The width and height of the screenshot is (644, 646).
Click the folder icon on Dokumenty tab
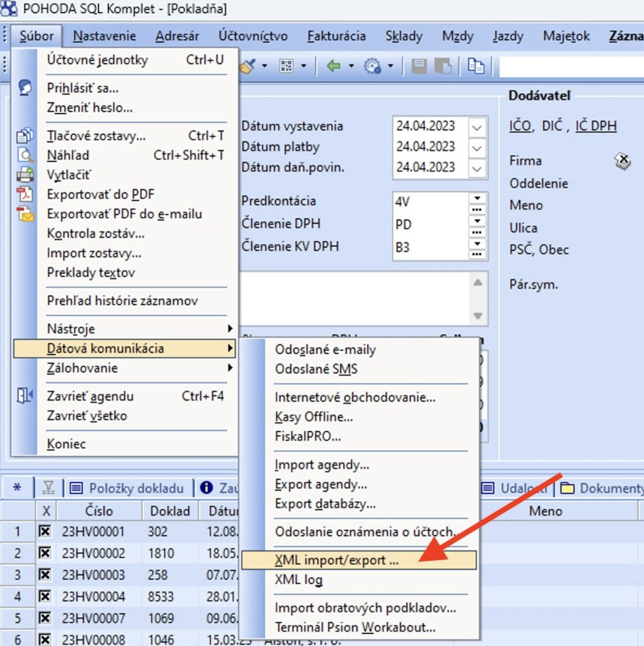tap(567, 488)
